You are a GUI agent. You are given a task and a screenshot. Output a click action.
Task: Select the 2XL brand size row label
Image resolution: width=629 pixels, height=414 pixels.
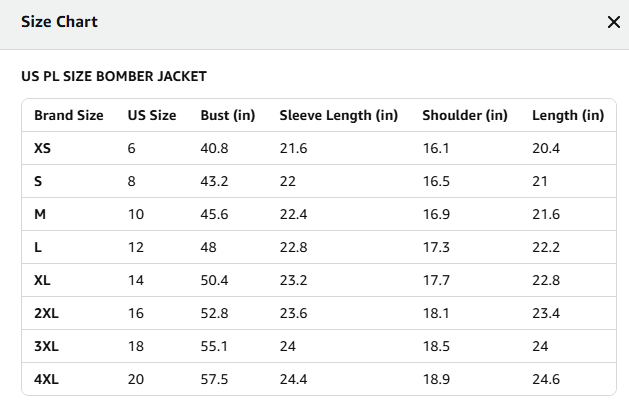coord(46,313)
